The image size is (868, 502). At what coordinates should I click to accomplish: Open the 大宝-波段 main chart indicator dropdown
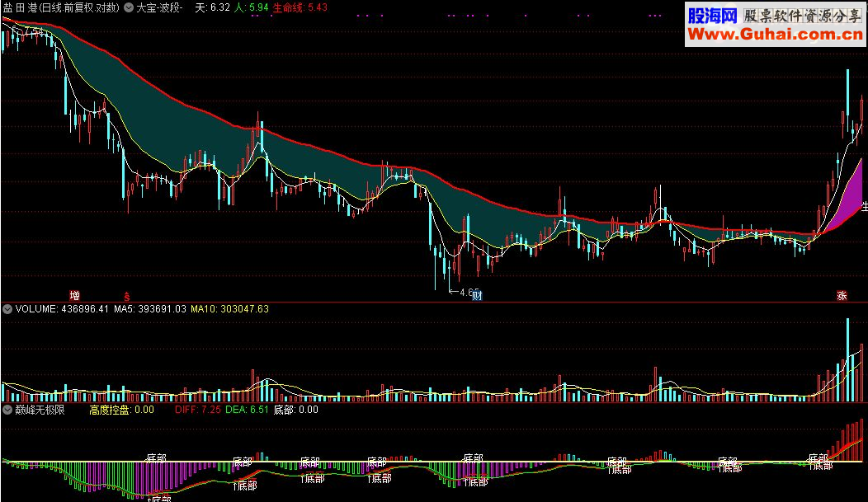[x=129, y=7]
